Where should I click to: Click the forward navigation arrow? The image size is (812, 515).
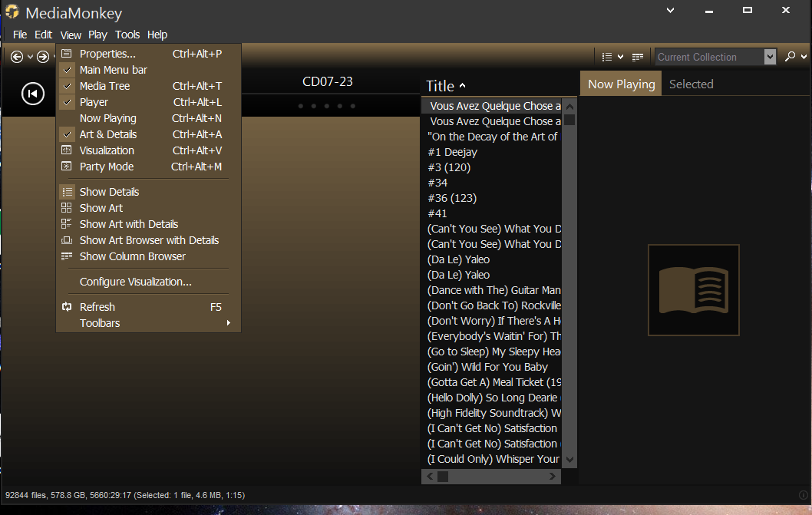coord(43,57)
